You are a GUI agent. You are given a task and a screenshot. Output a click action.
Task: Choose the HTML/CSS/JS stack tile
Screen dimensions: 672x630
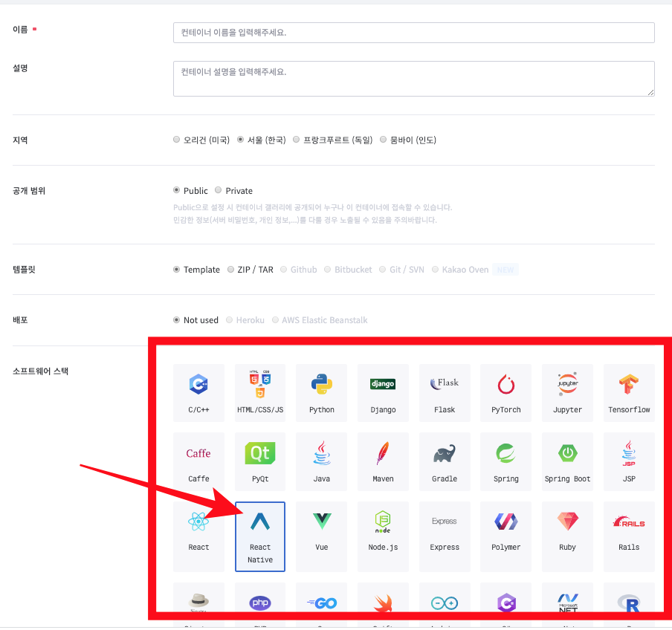click(260, 393)
